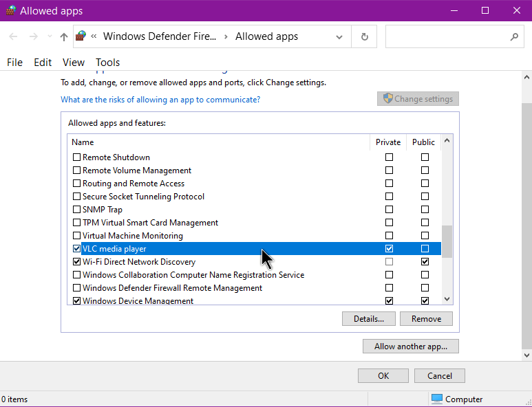The image size is (532, 407).
Task: Uncheck Wi-Fi Direct Network Discovery name checkbox
Action: coord(76,262)
